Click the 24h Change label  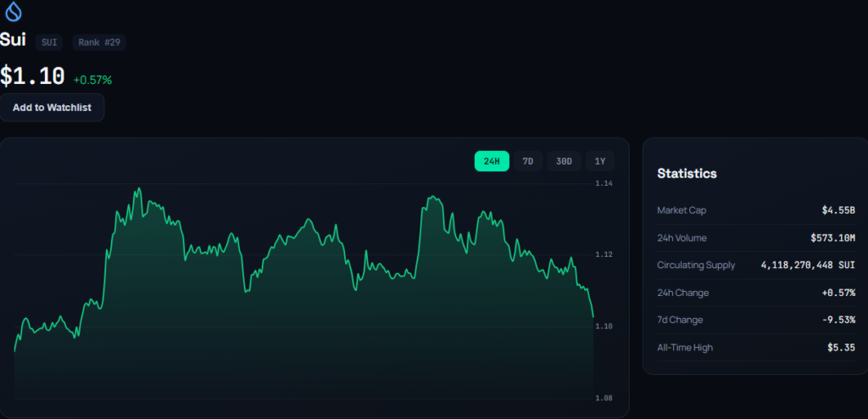point(682,293)
